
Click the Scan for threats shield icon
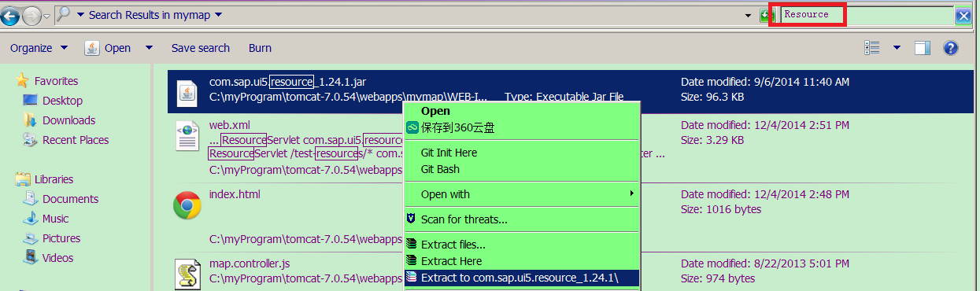[x=411, y=219]
